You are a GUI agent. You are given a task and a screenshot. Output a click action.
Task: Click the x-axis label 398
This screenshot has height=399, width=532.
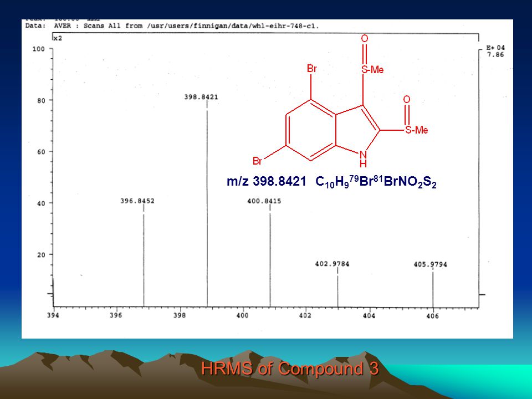click(x=180, y=315)
